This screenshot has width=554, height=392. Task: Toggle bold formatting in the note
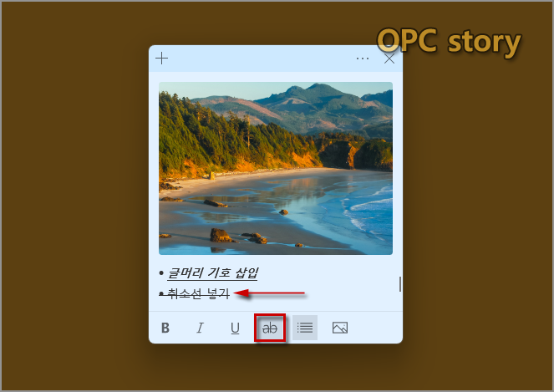coord(165,328)
